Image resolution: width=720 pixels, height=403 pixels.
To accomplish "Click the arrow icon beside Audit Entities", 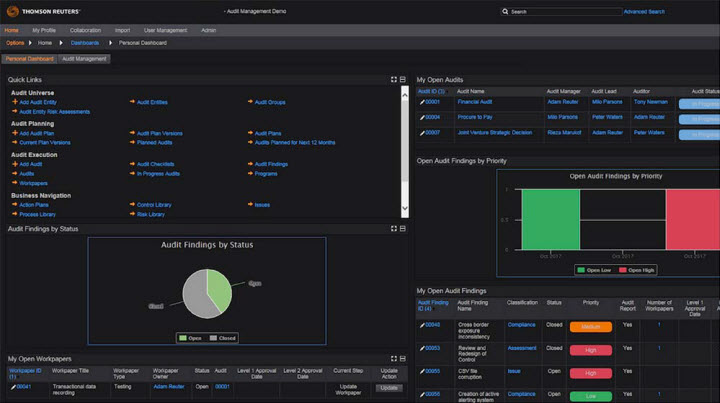I will tap(132, 102).
